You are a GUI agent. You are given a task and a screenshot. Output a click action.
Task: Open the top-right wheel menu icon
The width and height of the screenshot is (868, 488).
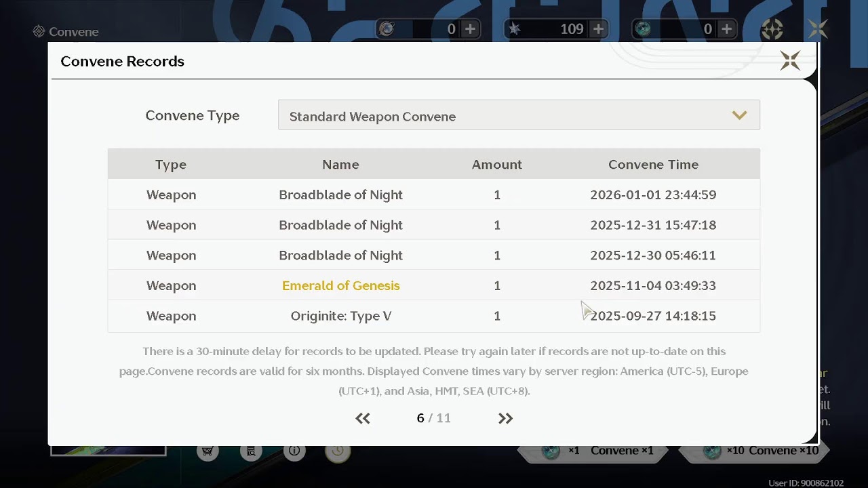point(772,29)
